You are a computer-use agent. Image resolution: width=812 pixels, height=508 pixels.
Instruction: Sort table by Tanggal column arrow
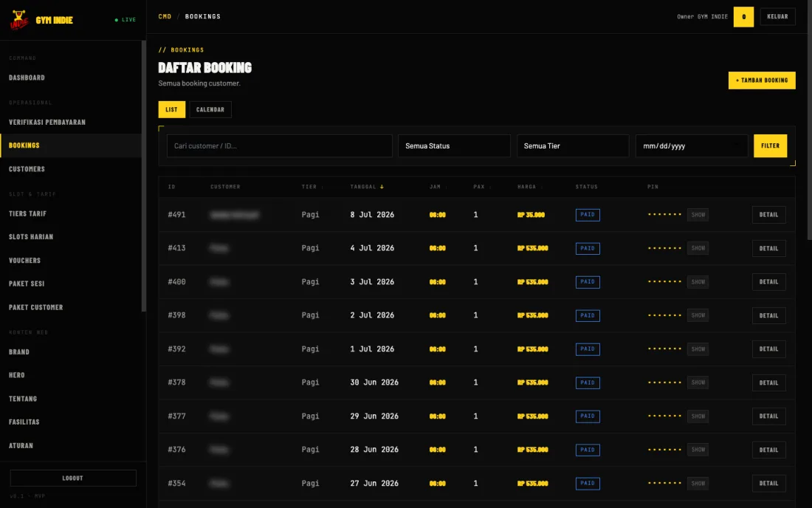382,187
